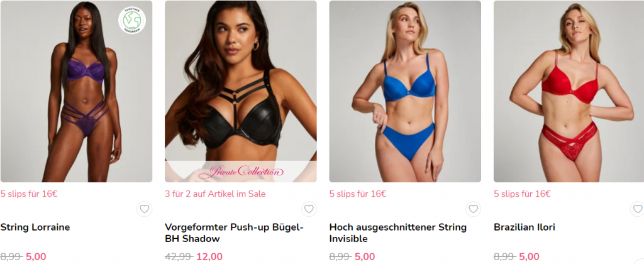The image size is (644, 264).
Task: Toggle heart icon for Hoch ausgeschnittener String Invisible
Action: 473,209
